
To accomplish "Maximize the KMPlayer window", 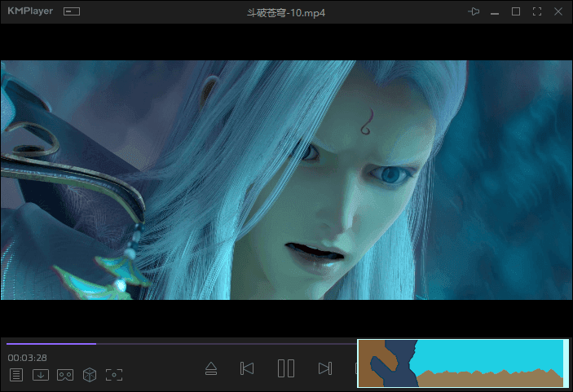I will click(x=516, y=11).
